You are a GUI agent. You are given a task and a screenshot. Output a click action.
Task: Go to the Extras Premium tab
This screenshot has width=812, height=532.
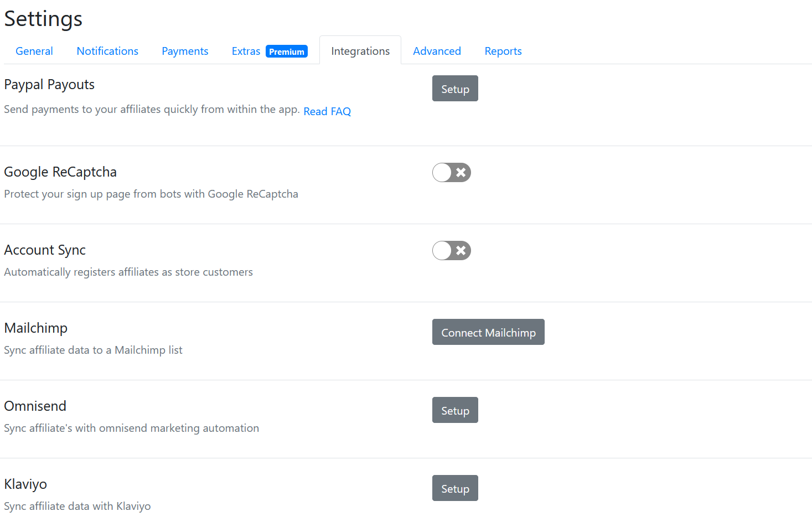[x=270, y=51]
